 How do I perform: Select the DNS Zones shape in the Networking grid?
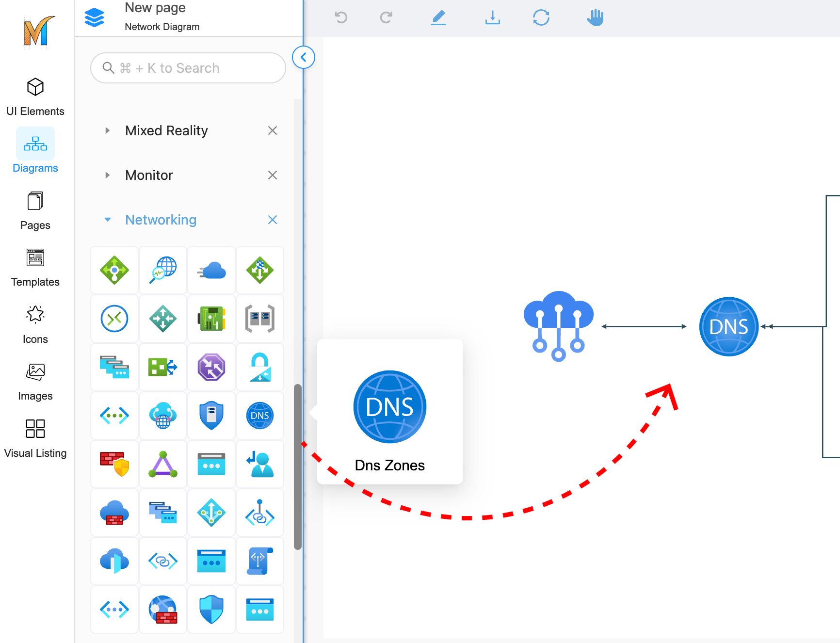click(x=259, y=416)
